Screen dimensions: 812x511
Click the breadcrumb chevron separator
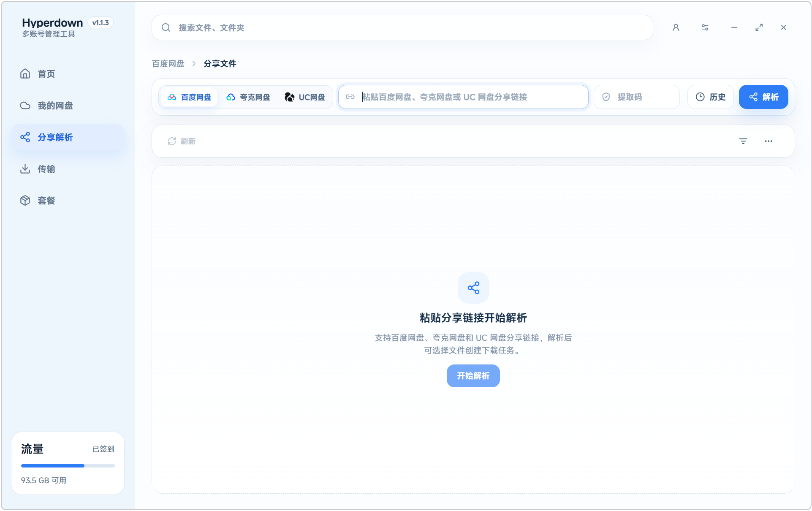pyautogui.click(x=194, y=64)
